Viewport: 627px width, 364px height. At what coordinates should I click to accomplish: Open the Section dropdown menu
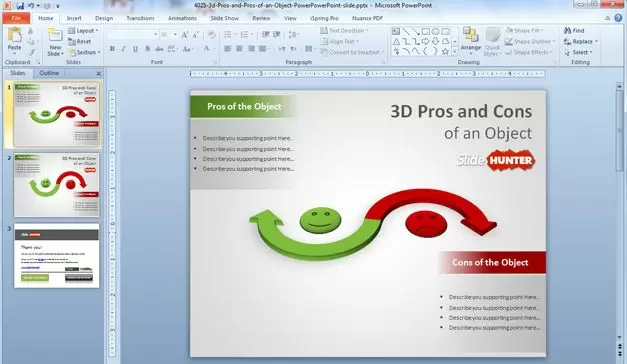pos(84,52)
